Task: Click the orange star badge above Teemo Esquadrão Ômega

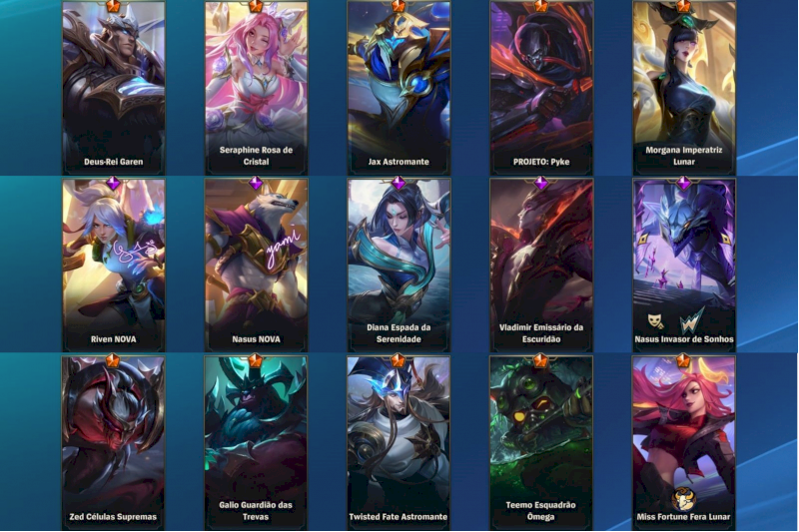Action: click(x=541, y=361)
